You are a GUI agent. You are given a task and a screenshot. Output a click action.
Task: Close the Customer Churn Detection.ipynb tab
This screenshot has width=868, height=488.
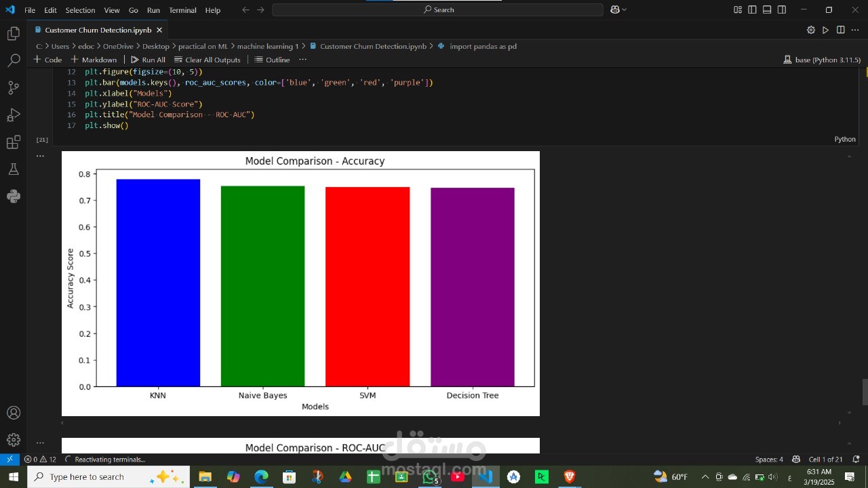click(x=159, y=30)
